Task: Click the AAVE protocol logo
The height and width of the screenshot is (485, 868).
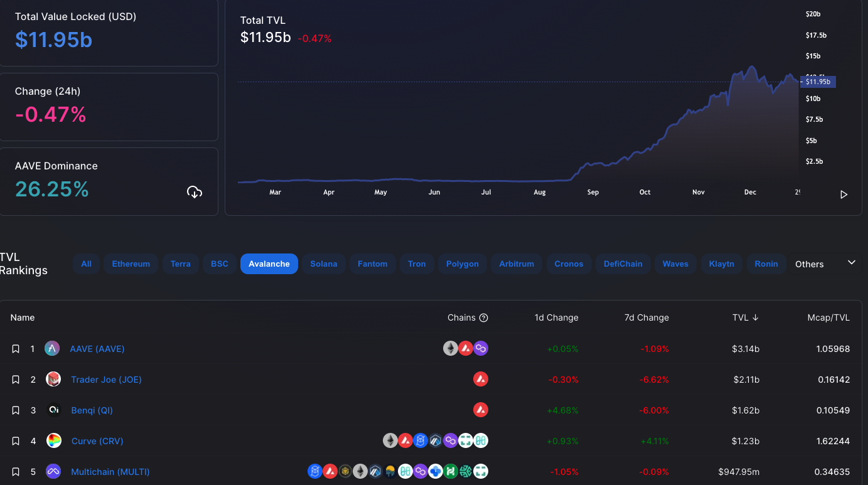Action: coord(52,349)
